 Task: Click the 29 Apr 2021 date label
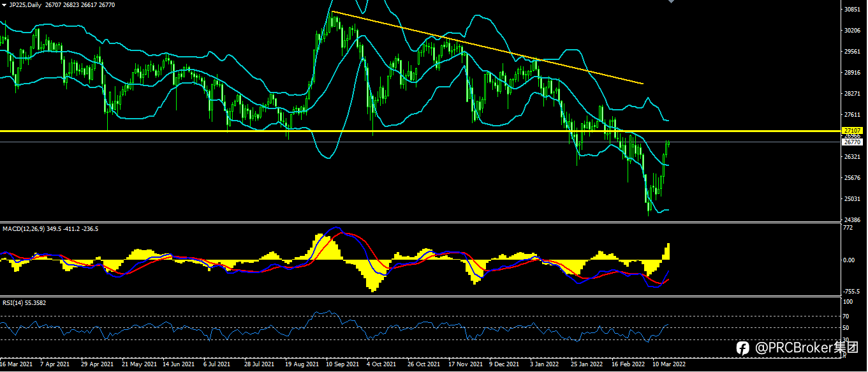(97, 364)
